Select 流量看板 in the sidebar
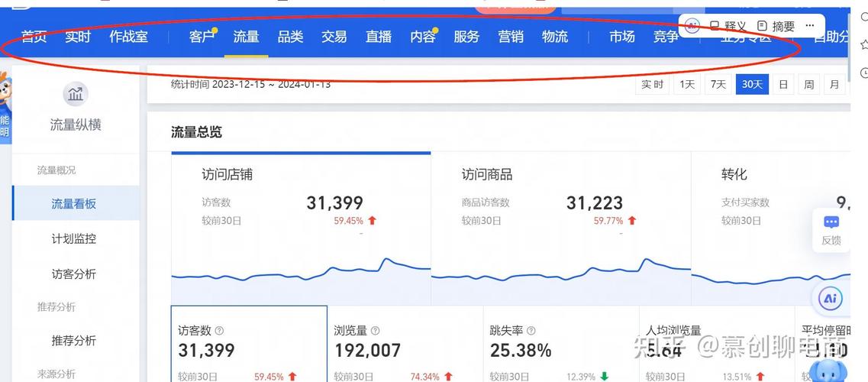 (76, 204)
